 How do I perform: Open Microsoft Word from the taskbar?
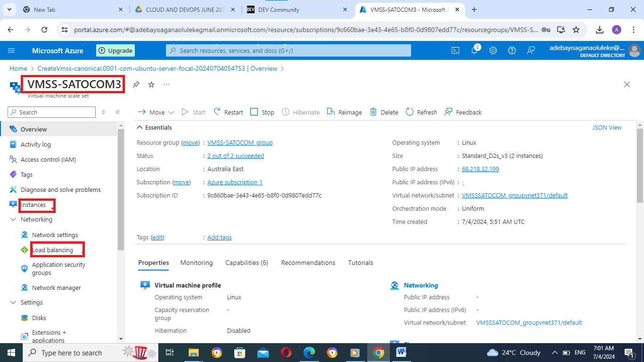(x=401, y=353)
